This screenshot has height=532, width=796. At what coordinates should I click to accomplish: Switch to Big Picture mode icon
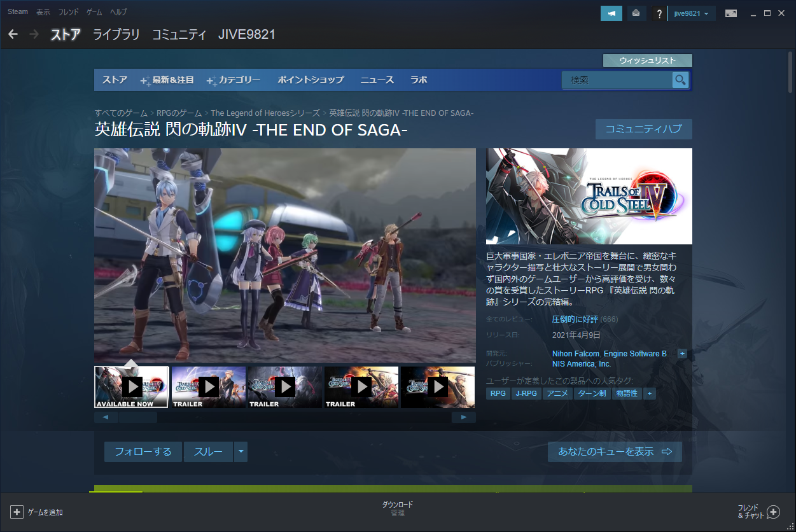[x=731, y=13]
